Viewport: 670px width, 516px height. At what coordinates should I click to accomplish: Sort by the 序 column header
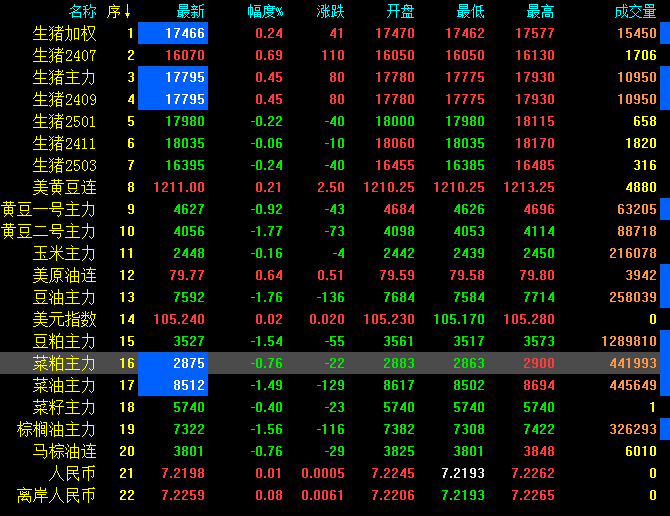pos(119,11)
